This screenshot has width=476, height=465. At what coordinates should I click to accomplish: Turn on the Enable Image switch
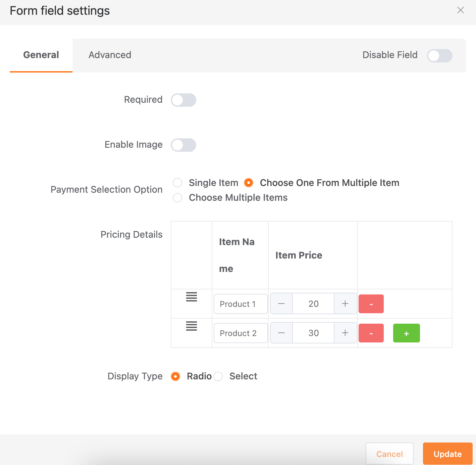pyautogui.click(x=183, y=145)
